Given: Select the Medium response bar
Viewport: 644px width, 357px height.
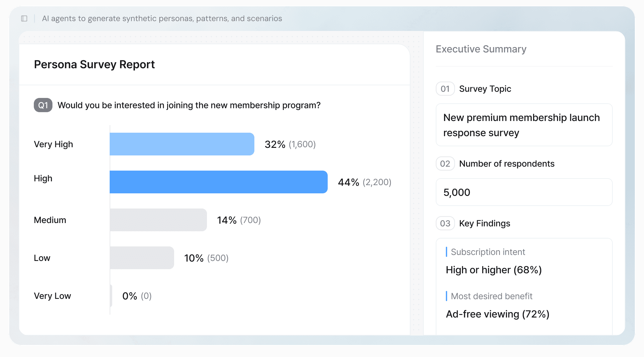Looking at the screenshot, I should 158,220.
